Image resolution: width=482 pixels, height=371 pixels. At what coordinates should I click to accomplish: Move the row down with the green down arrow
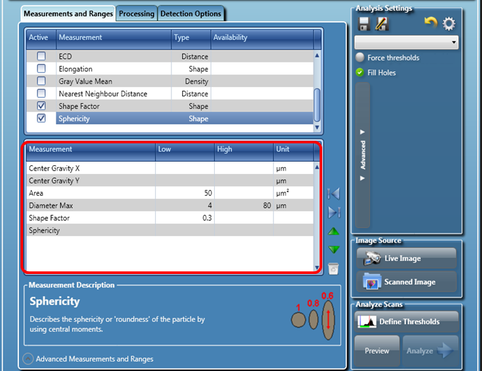[334, 249]
